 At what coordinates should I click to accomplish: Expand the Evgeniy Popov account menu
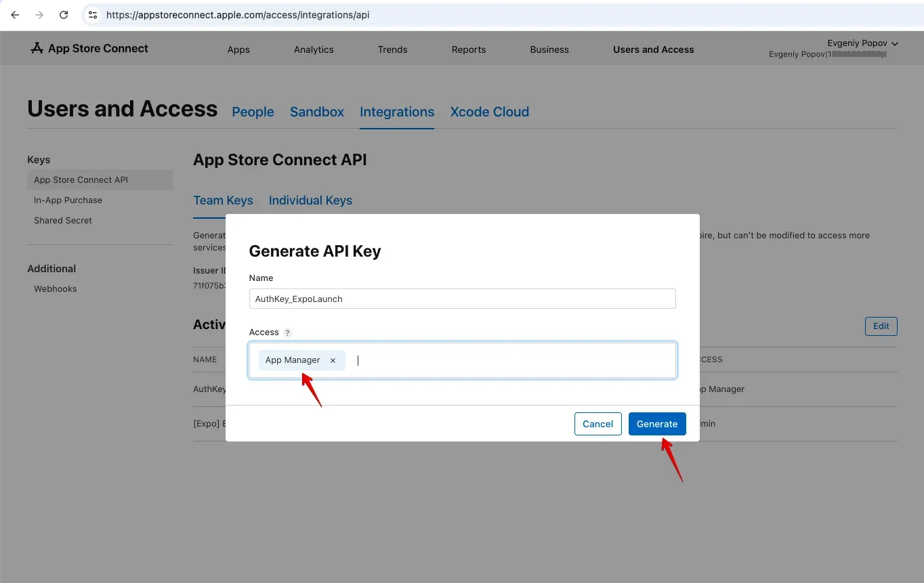(x=862, y=43)
